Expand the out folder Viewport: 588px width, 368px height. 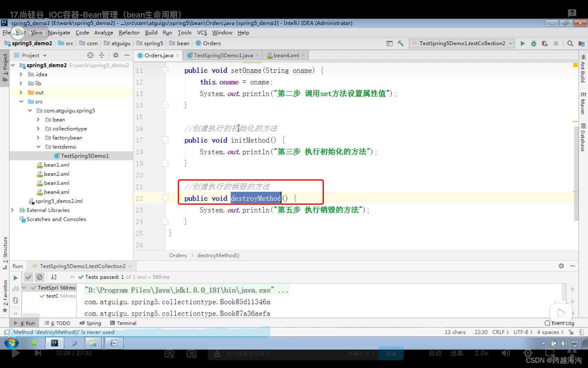(21, 92)
